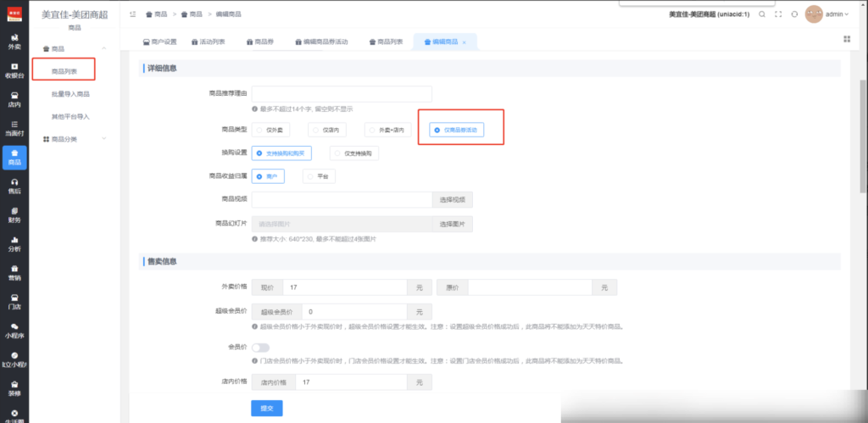Choose 支持换购和购买 option

[281, 153]
